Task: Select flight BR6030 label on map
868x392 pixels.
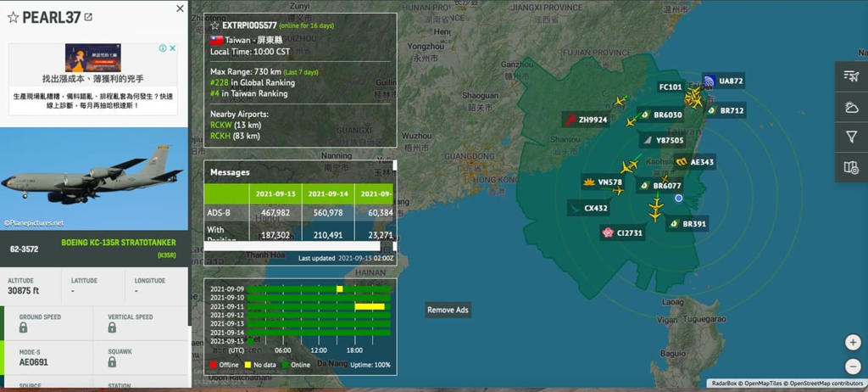Action: click(659, 115)
